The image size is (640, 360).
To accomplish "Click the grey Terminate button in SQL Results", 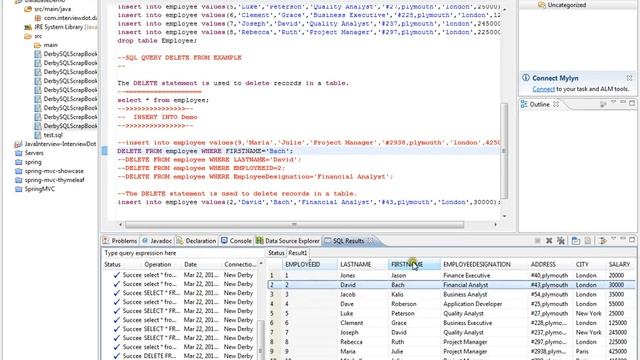I will pyautogui.click(x=537, y=241).
